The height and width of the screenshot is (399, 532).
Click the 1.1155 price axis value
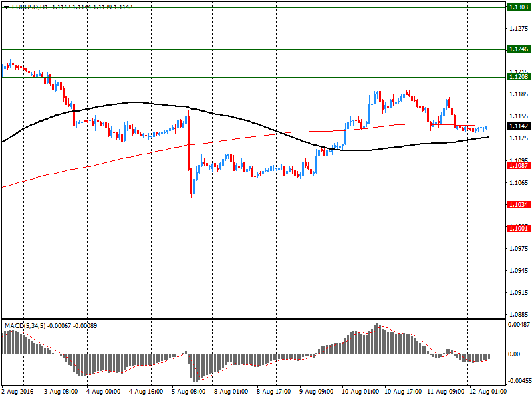(519, 116)
